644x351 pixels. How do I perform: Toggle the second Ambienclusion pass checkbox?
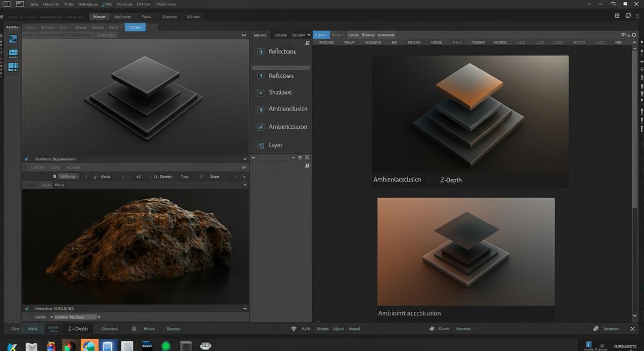pos(261,127)
